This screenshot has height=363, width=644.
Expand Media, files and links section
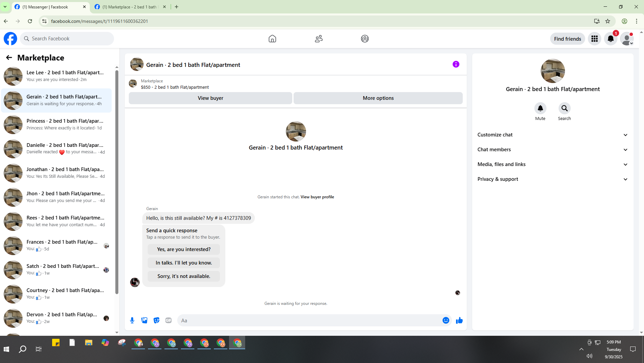coord(553,164)
